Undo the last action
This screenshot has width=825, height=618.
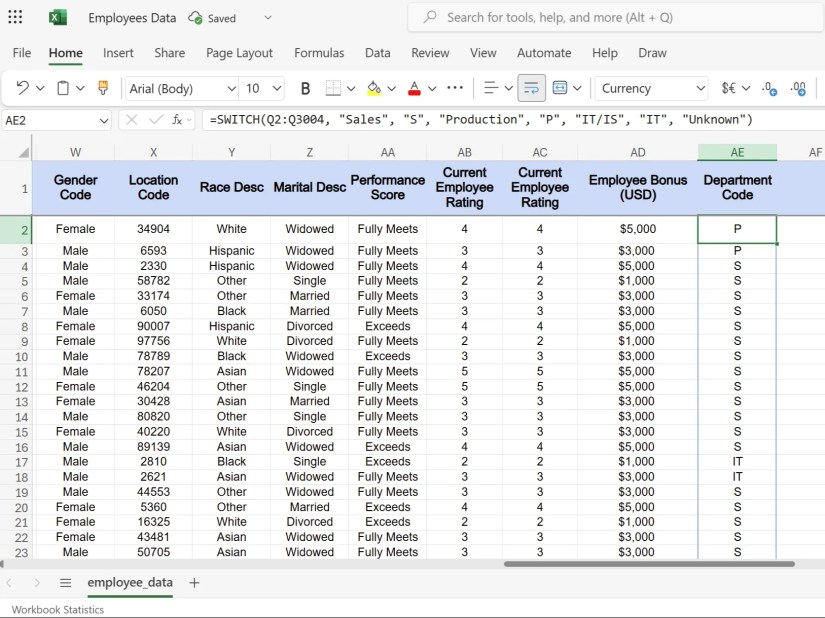(x=20, y=88)
